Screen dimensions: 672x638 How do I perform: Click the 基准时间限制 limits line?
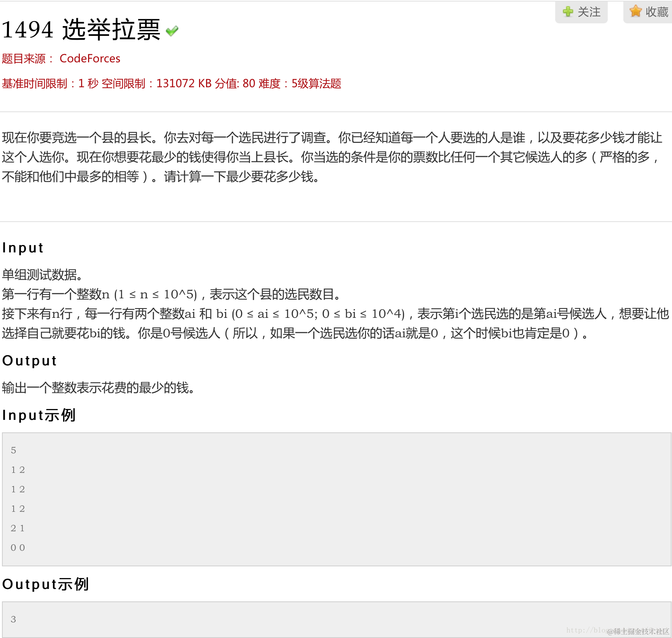tap(171, 83)
